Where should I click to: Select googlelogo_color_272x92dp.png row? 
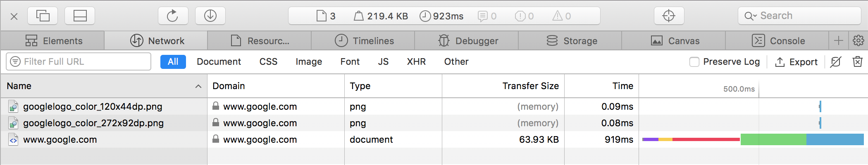click(x=434, y=123)
